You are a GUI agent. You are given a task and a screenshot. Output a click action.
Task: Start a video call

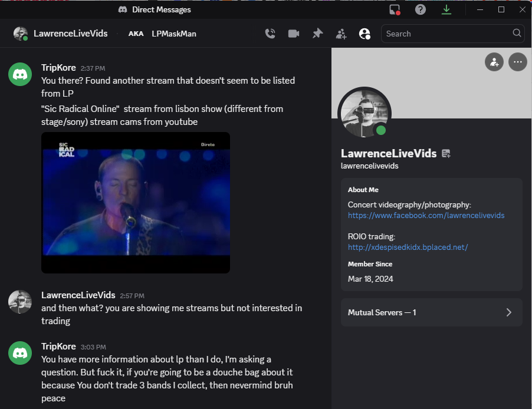294,34
